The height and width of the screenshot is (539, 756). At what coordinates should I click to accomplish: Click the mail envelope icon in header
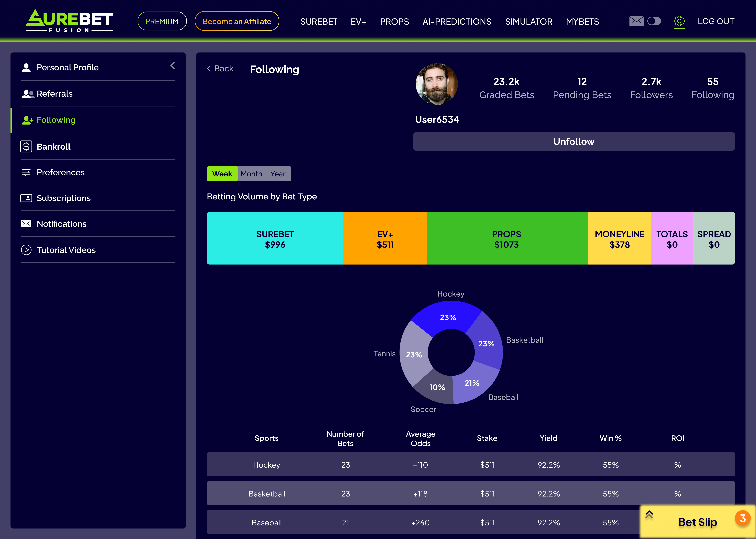coord(636,21)
